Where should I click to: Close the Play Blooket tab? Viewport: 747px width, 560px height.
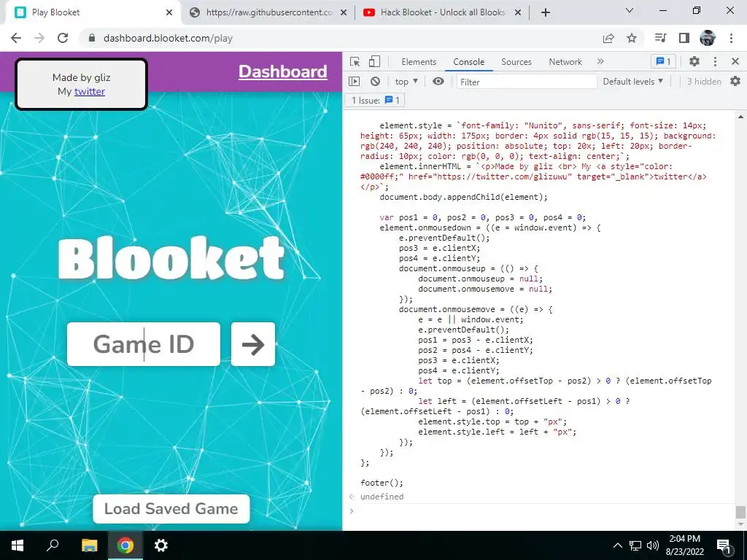coord(169,12)
